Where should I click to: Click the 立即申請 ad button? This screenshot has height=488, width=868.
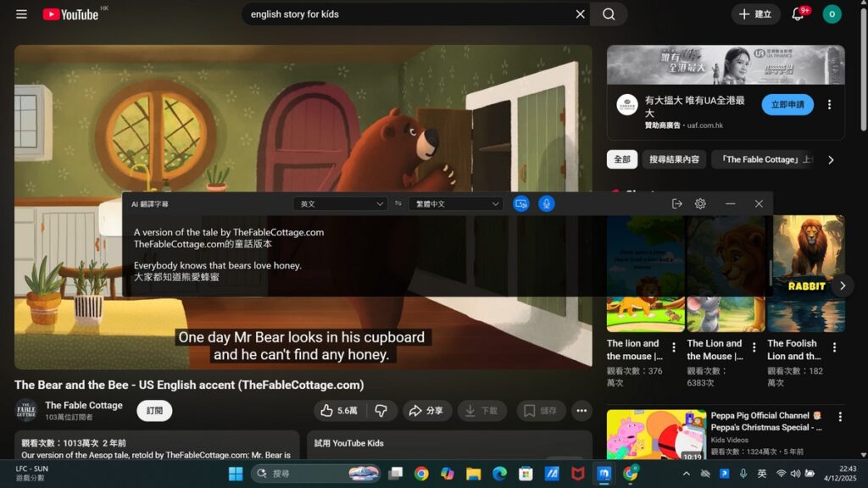pos(787,105)
